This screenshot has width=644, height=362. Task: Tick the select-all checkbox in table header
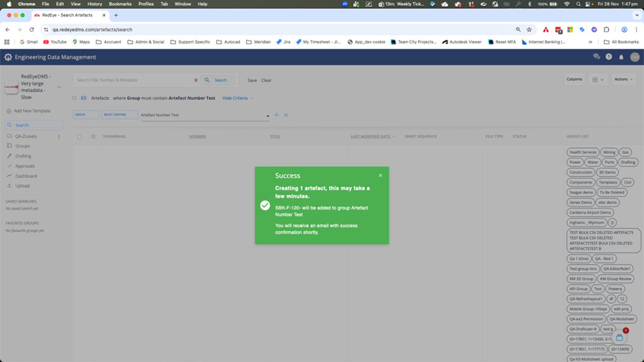coord(80,137)
